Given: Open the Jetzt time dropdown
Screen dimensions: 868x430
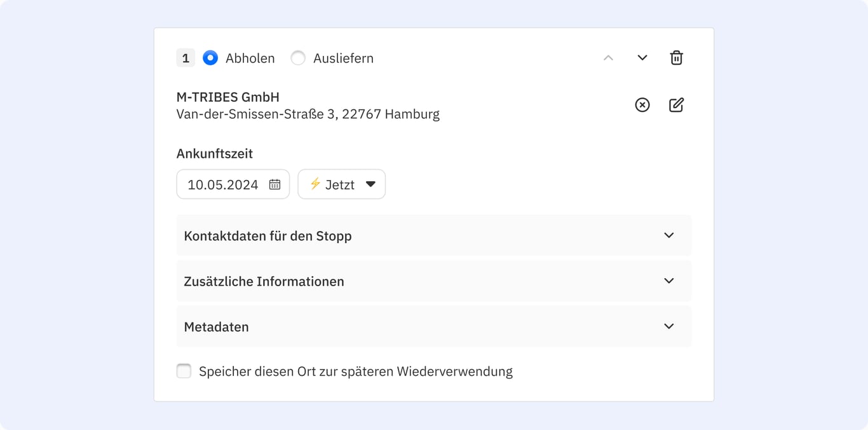Looking at the screenshot, I should (342, 184).
